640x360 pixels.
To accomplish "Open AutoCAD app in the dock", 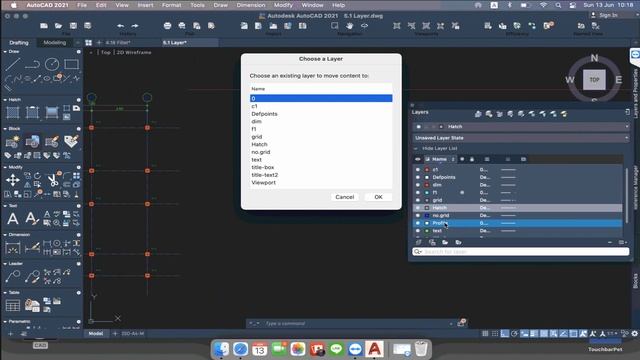I will point(374,349).
